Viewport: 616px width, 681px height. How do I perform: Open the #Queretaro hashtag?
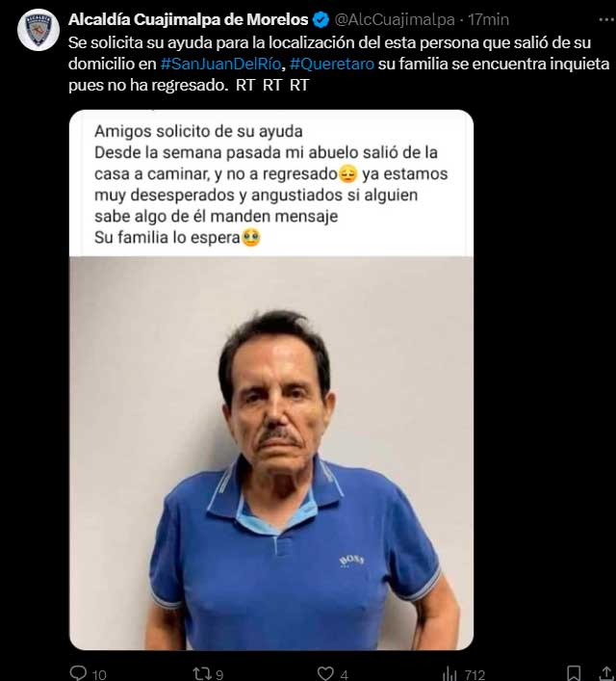coord(332,64)
